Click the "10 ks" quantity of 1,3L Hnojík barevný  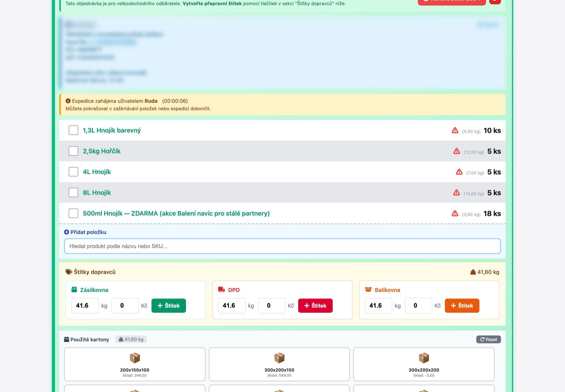(492, 131)
